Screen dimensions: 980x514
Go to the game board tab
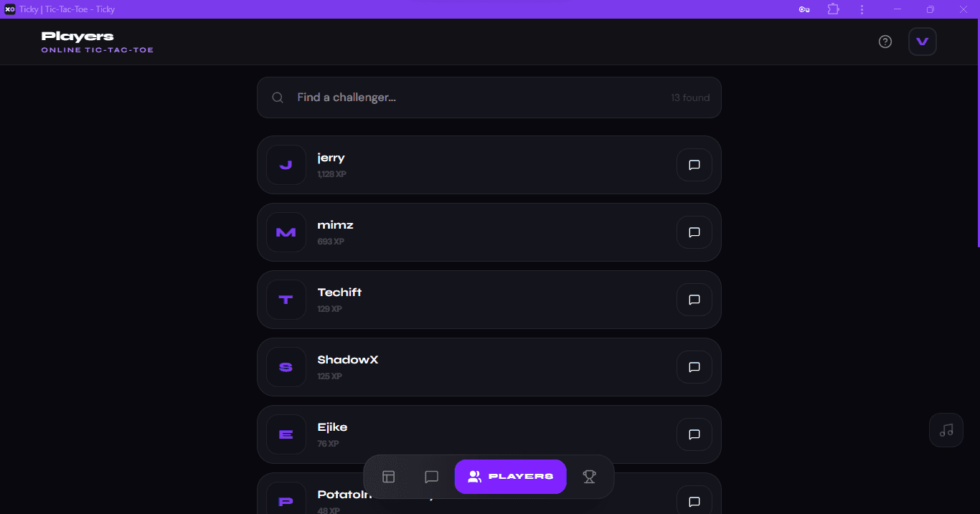[x=389, y=477]
